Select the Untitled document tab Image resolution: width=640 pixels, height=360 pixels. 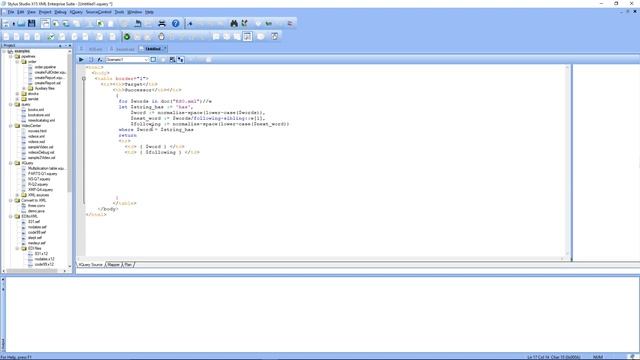point(153,49)
